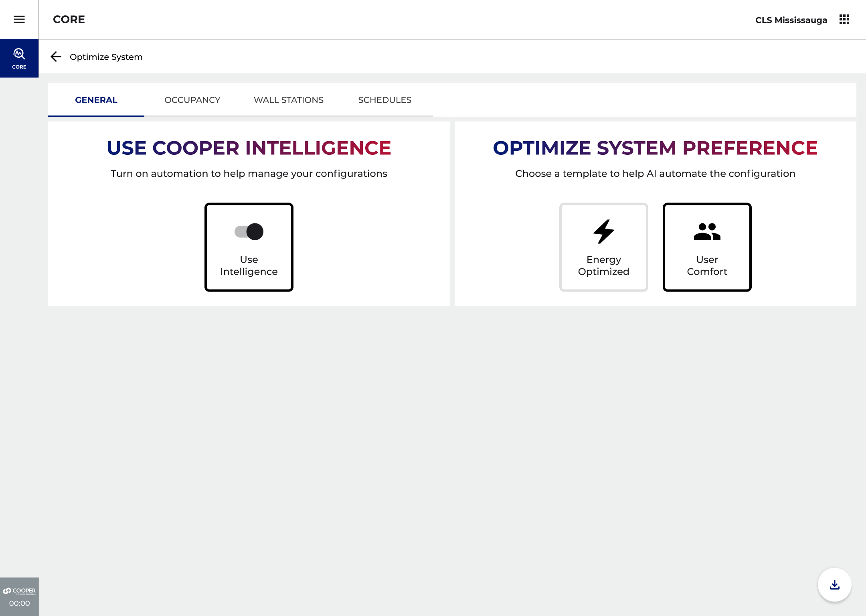Click 'Turn on automation' description text
The width and height of the screenshot is (866, 616).
click(249, 174)
